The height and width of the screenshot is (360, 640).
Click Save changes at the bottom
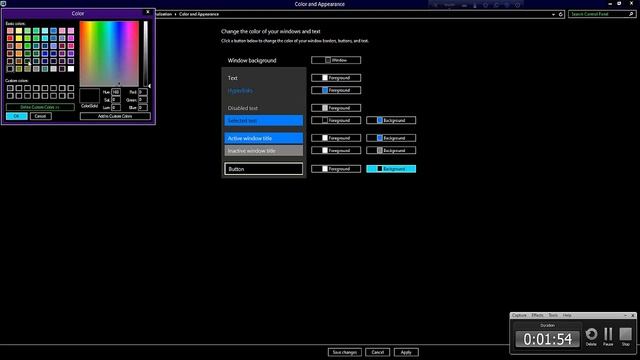tap(344, 352)
